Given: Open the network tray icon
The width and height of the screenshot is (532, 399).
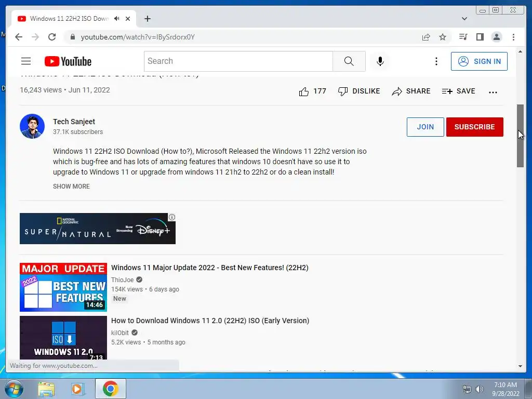Looking at the screenshot, I should [467, 389].
